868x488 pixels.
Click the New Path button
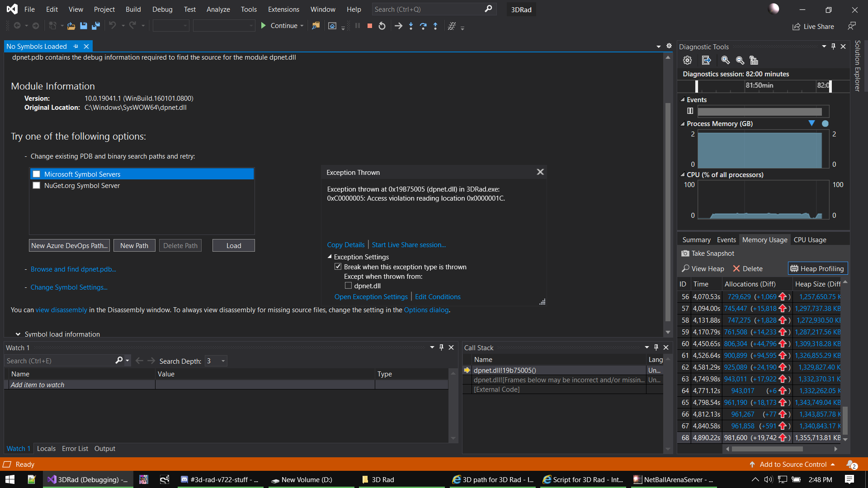[x=134, y=245]
